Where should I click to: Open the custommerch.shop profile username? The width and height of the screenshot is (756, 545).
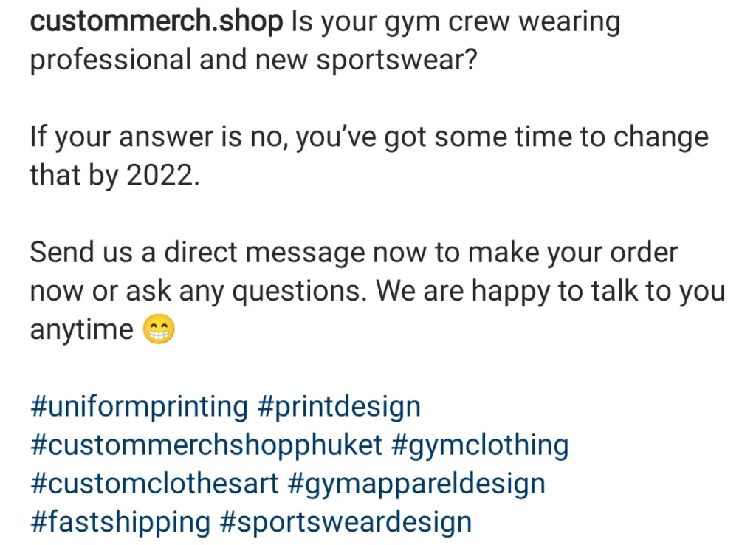pos(156,23)
